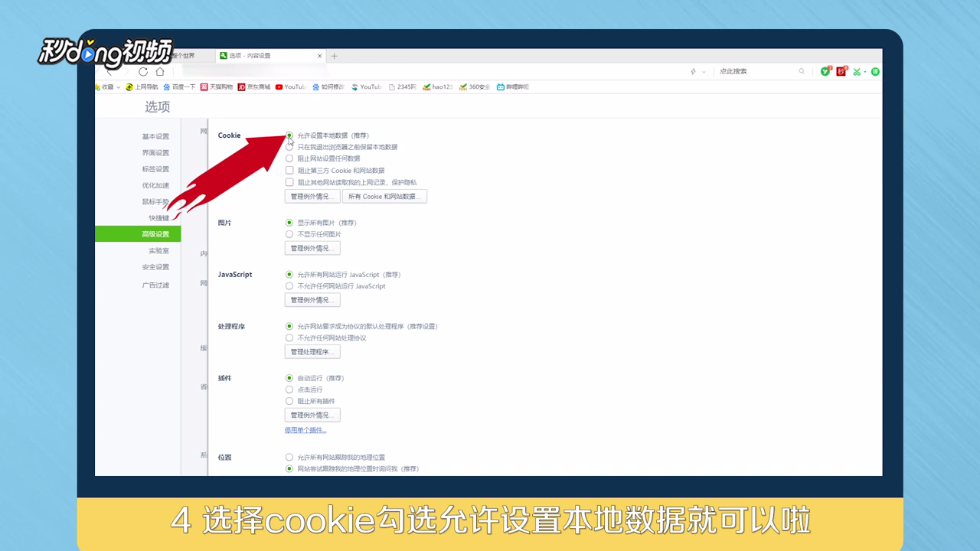This screenshot has width=980, height=551.
Task: Click the lightning speed-mode icon in address bar
Action: click(x=693, y=71)
